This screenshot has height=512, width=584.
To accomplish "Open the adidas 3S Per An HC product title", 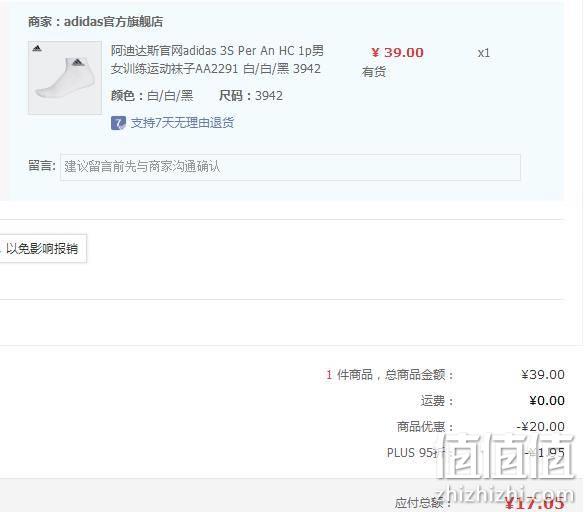I will tap(217, 60).
